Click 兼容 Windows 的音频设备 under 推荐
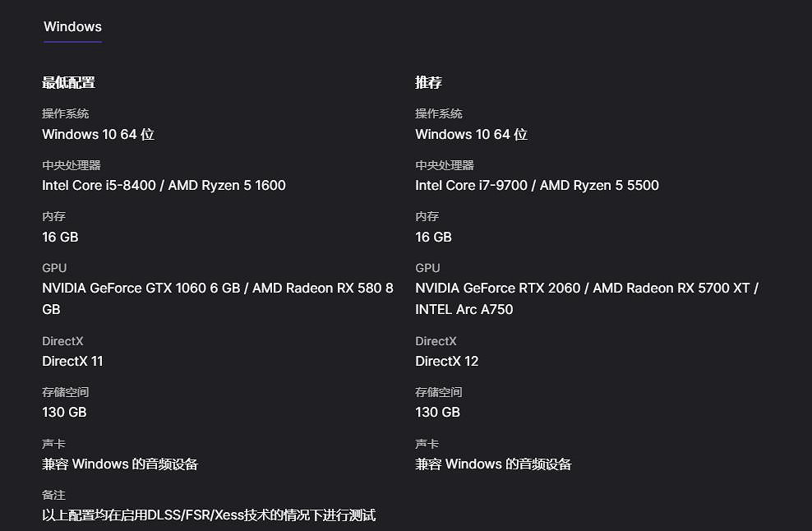 [x=493, y=464]
